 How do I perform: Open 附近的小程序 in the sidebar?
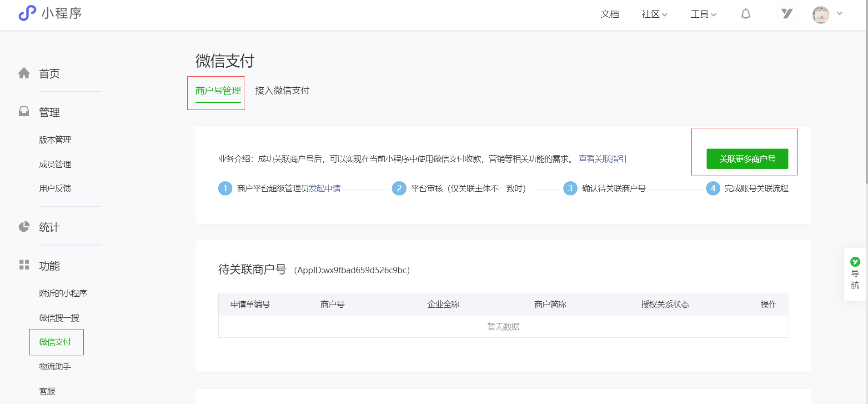[x=63, y=294]
